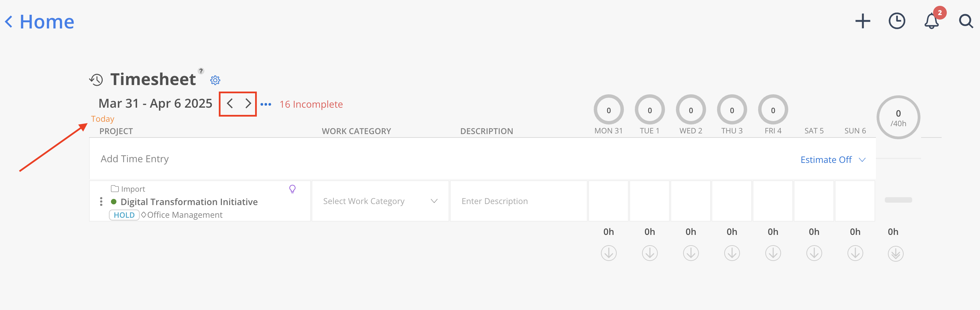Open the blue three-dot options menu next to the week arrows
This screenshot has height=310, width=980.
click(x=265, y=104)
